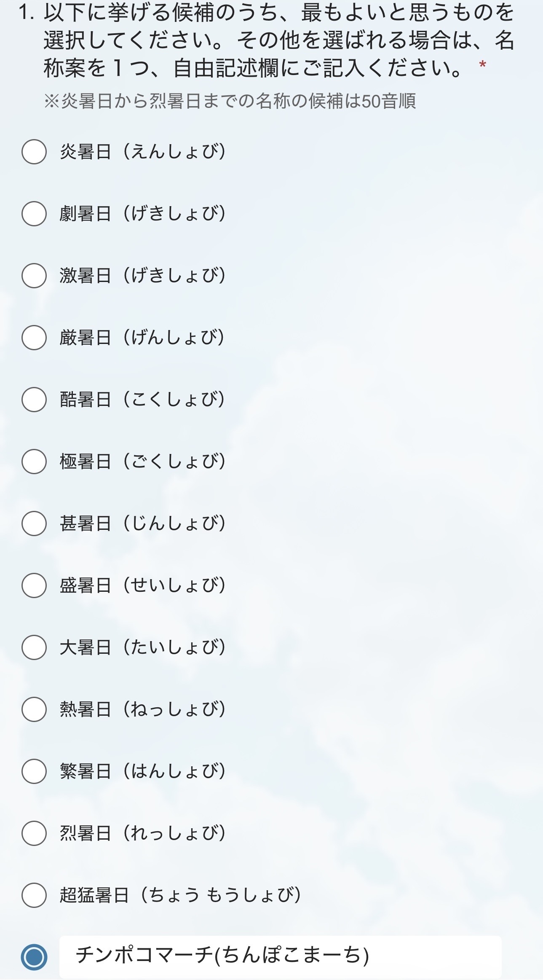Choose 酷暑日 (こくしょび) as answer
The height and width of the screenshot is (980, 543).
coord(34,400)
